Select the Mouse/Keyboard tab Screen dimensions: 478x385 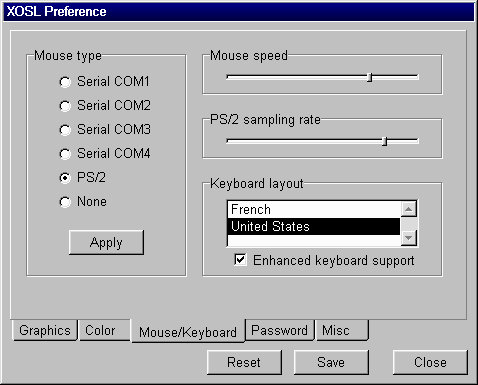188,331
